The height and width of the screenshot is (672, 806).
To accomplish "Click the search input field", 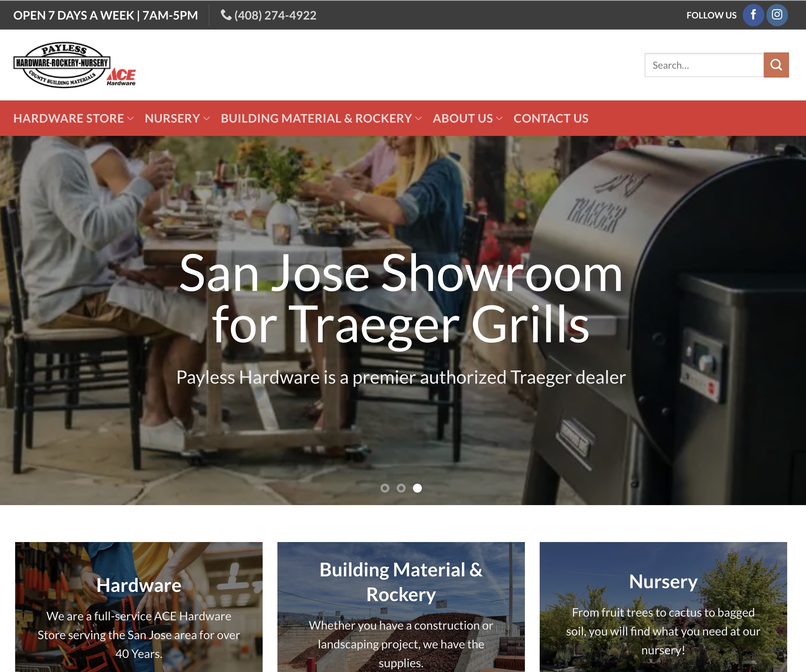I will click(703, 65).
